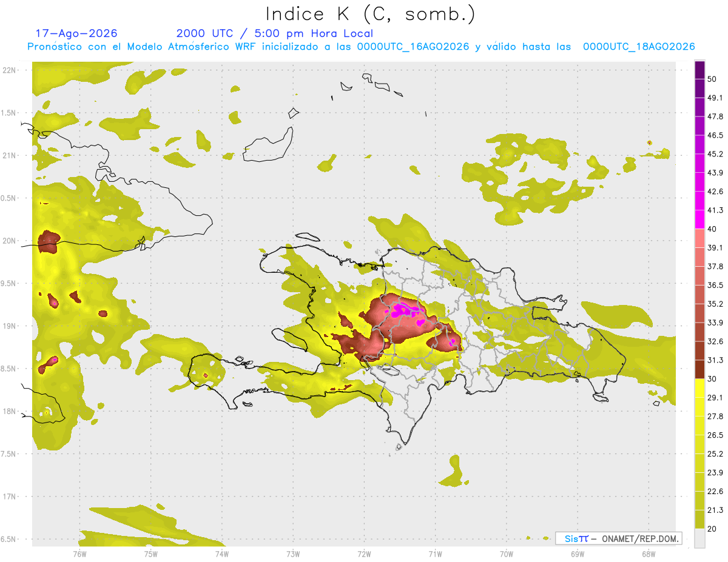Click the colorbar value "23.9"
Viewport: 728px width, 562px height.
click(715, 473)
